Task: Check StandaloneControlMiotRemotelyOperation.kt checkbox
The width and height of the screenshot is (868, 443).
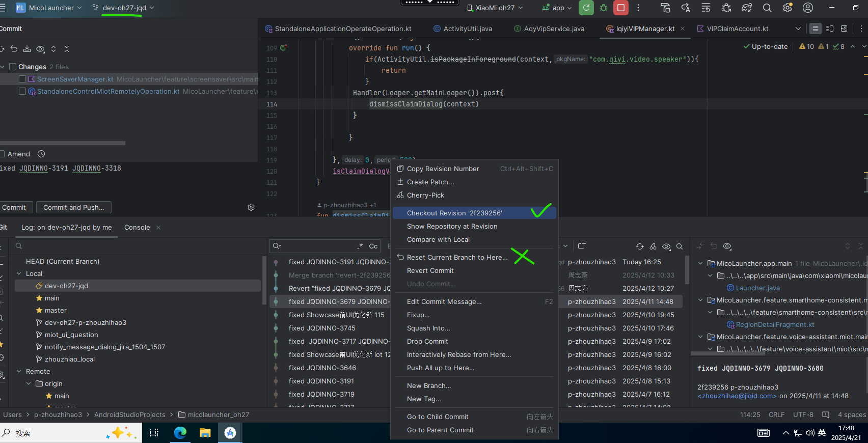Action: (x=22, y=91)
